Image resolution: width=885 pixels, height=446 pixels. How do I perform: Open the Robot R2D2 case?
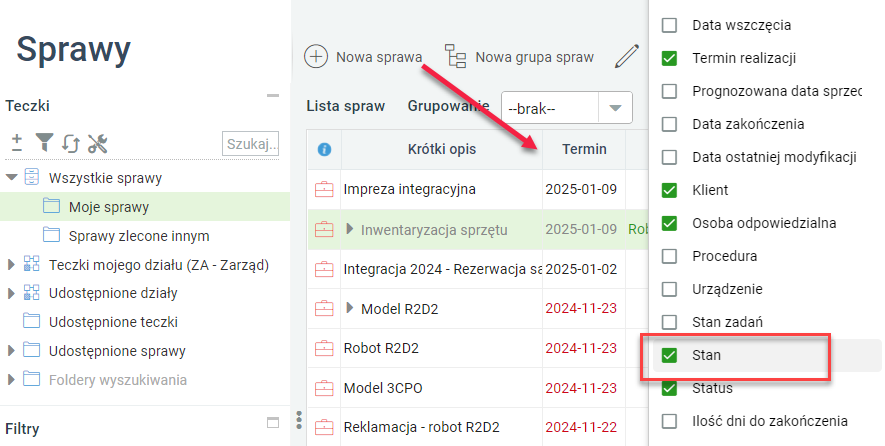click(381, 348)
